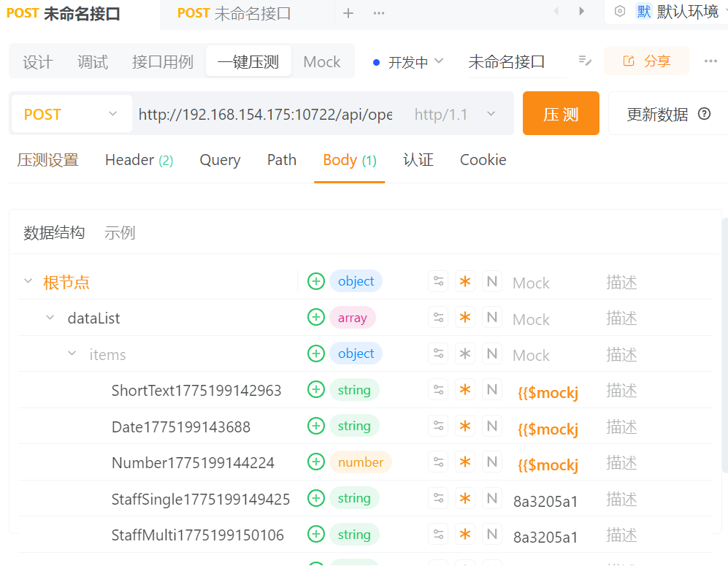Toggle required asterisk on Number1775199144224 field
Image resolution: width=728 pixels, height=566 pixels.
click(465, 462)
